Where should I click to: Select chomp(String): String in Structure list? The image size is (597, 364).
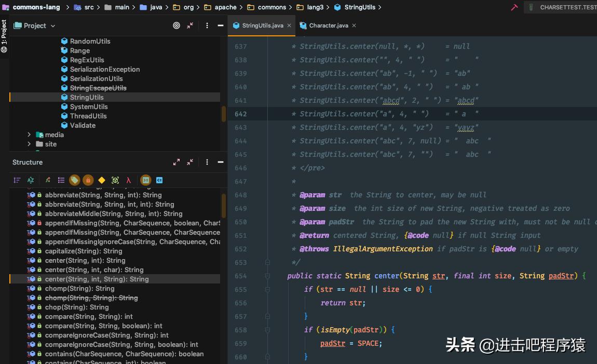pyautogui.click(x=79, y=288)
